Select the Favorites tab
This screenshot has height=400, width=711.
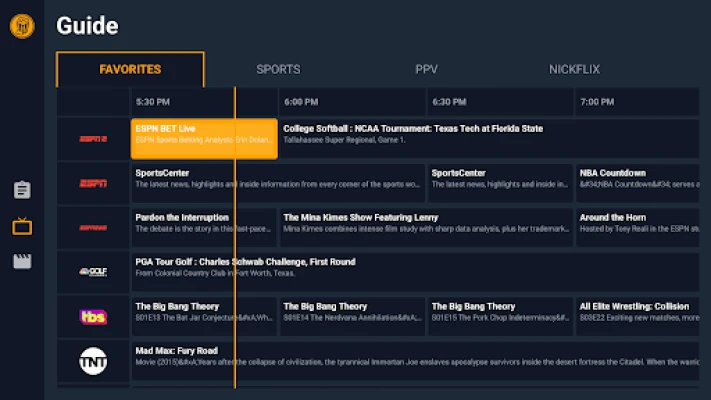point(130,69)
